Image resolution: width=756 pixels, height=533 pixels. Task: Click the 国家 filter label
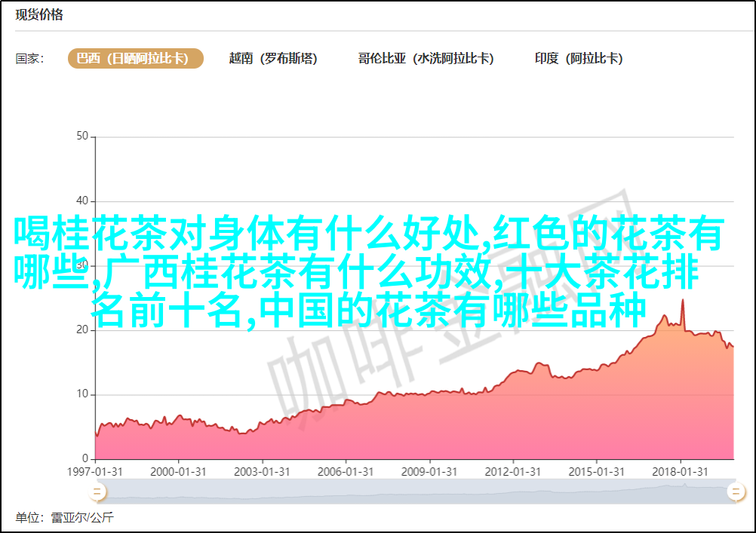pyautogui.click(x=29, y=59)
